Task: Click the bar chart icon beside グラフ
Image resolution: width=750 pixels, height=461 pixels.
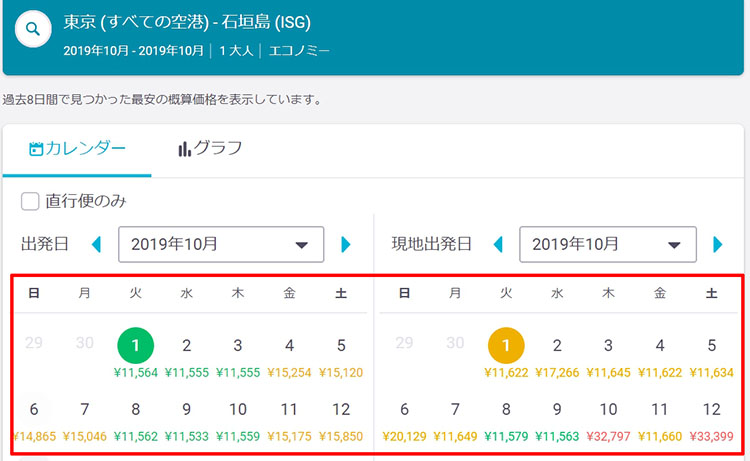Action: (185, 149)
